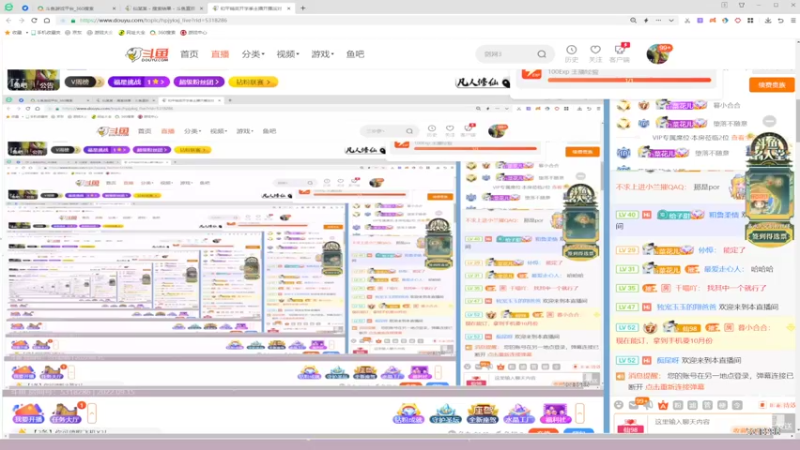800x450 pixels.
Task: Expand the 分类 category dropdown
Action: tap(253, 54)
